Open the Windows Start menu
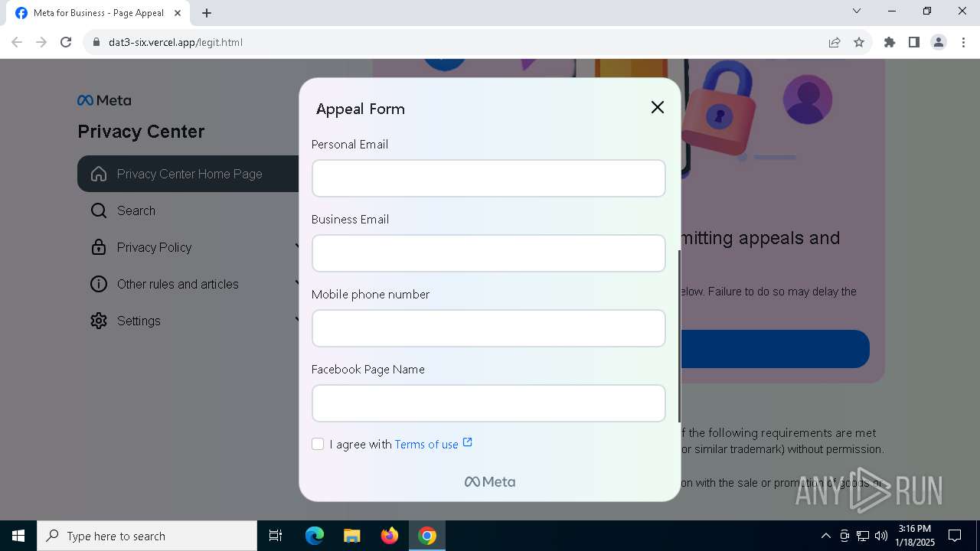This screenshot has width=980, height=551. [x=18, y=536]
